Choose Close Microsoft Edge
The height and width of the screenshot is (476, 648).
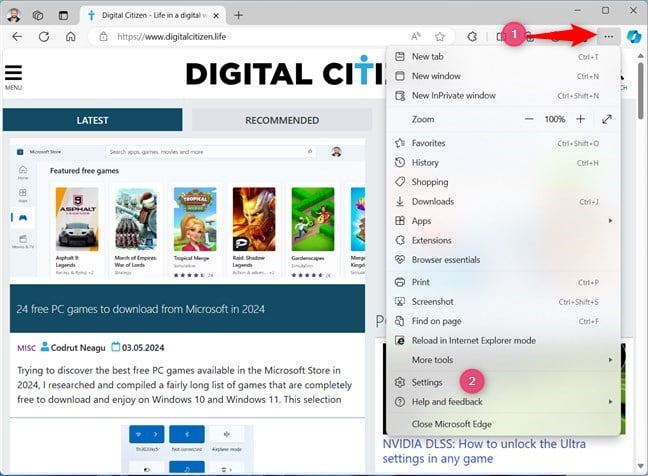[503, 424]
